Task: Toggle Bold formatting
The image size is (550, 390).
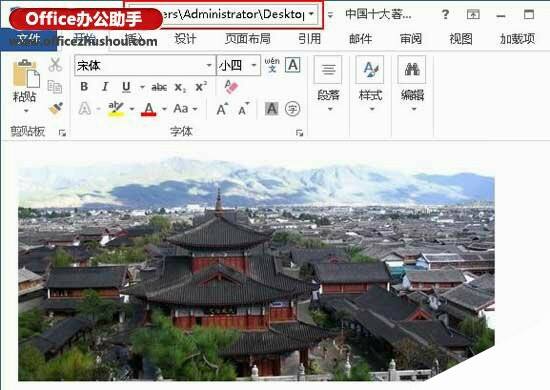Action: coord(84,87)
